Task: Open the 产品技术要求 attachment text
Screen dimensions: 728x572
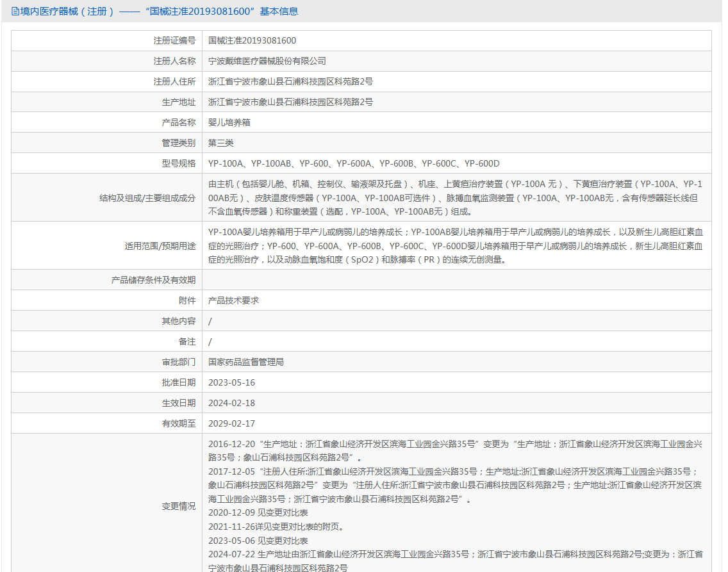Action: (x=233, y=300)
